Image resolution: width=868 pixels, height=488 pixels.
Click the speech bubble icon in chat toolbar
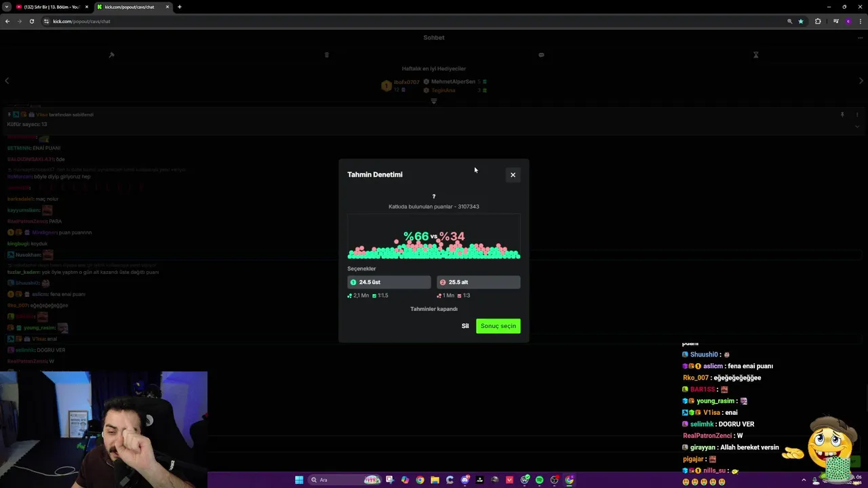coord(541,55)
